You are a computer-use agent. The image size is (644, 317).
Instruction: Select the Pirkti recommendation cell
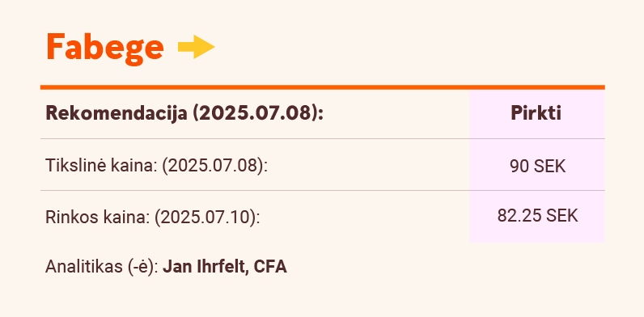click(x=536, y=113)
